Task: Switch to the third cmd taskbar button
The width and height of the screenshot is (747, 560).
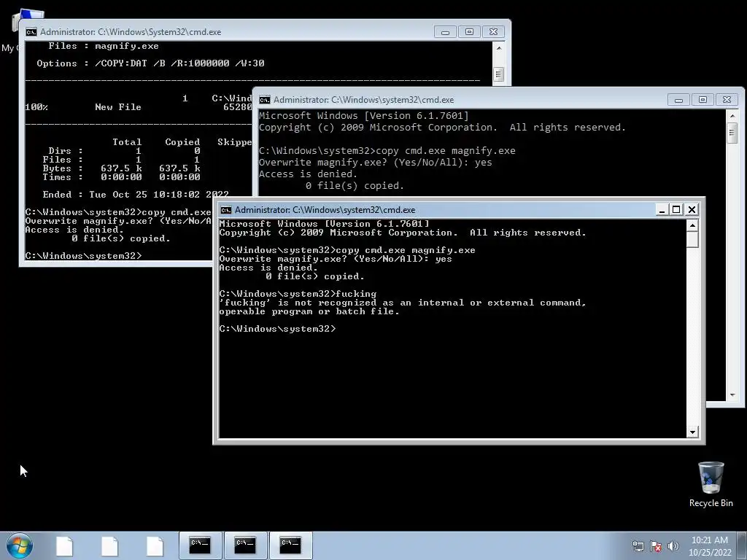Action: pyautogui.click(x=290, y=545)
